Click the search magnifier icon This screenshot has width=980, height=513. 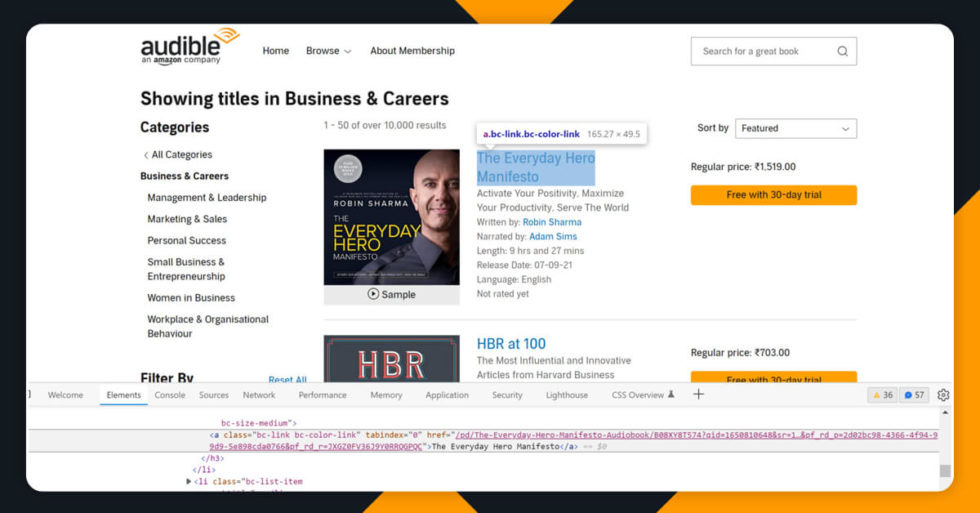(x=842, y=51)
